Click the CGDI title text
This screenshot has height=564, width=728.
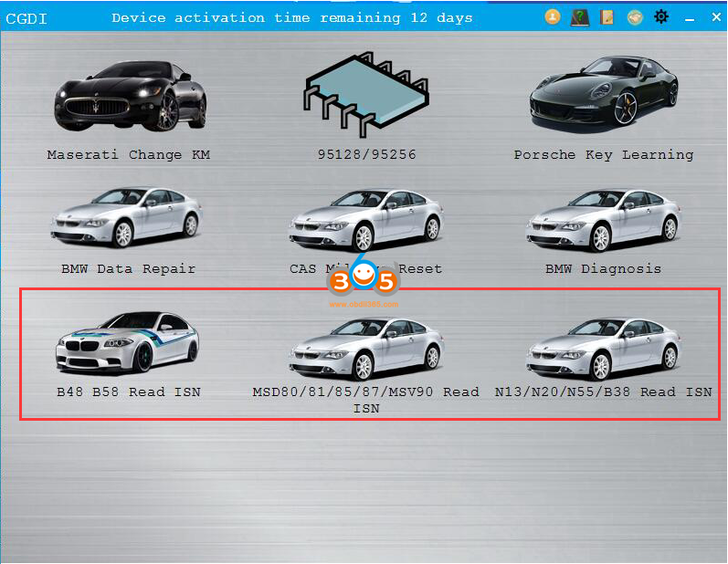pyautogui.click(x=26, y=18)
